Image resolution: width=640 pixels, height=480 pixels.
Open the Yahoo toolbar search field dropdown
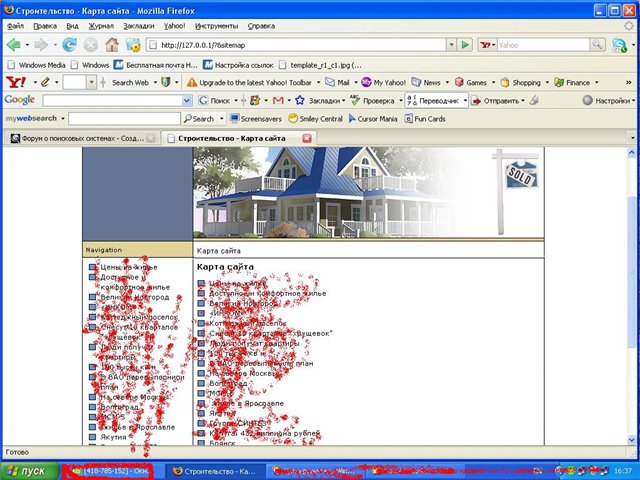tap(91, 82)
